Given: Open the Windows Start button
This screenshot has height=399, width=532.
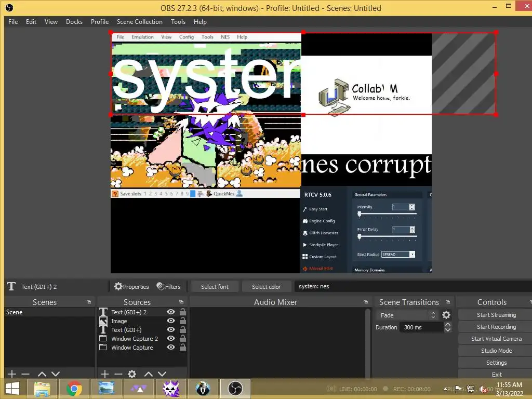Looking at the screenshot, I should [12, 389].
